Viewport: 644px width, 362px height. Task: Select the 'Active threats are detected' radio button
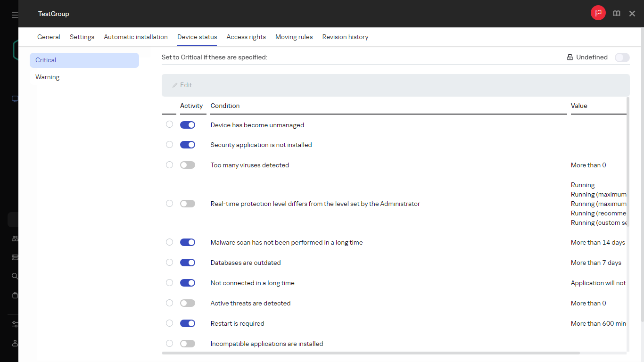tap(169, 303)
